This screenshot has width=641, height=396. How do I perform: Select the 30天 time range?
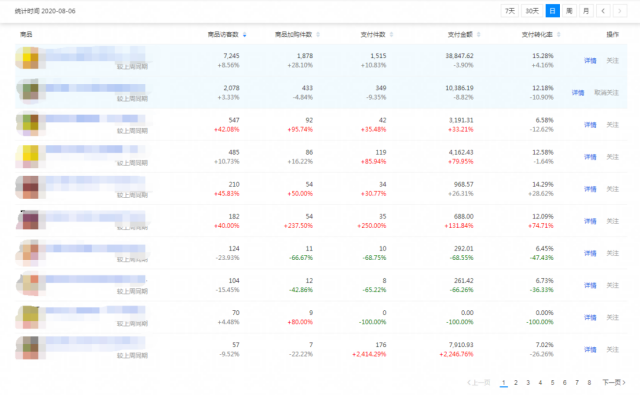click(532, 11)
